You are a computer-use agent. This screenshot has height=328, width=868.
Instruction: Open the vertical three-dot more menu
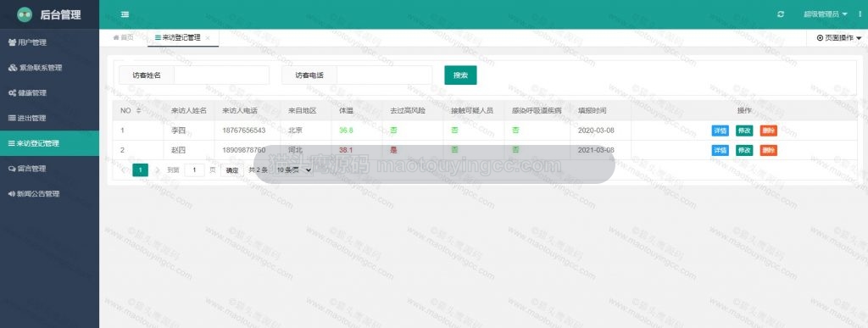(x=860, y=14)
